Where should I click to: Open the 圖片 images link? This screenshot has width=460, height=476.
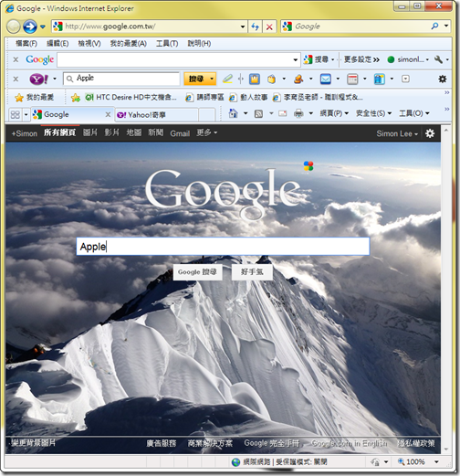(90, 132)
